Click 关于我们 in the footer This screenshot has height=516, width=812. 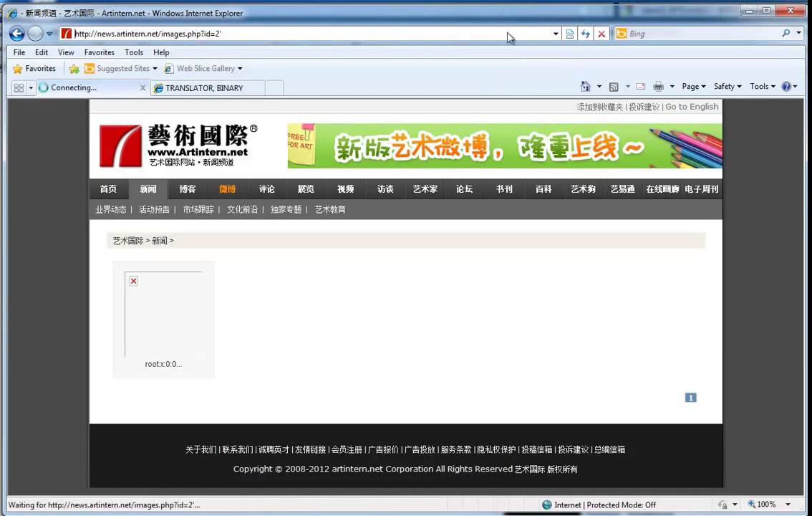click(201, 449)
